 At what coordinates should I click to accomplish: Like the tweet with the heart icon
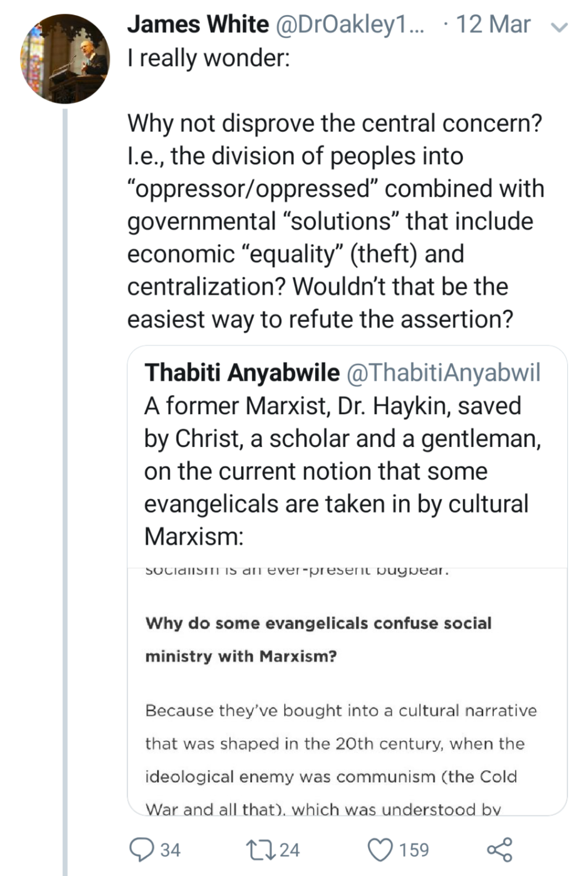(x=381, y=849)
